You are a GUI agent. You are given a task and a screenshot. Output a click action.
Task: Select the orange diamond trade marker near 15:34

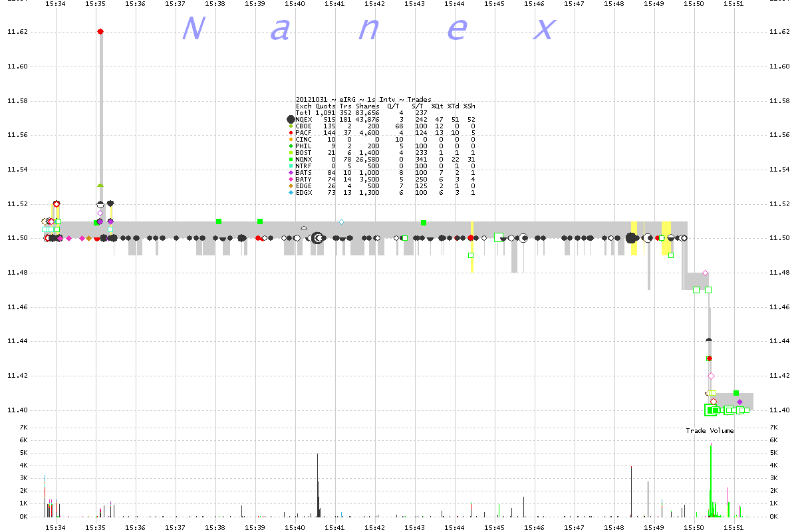(x=88, y=238)
